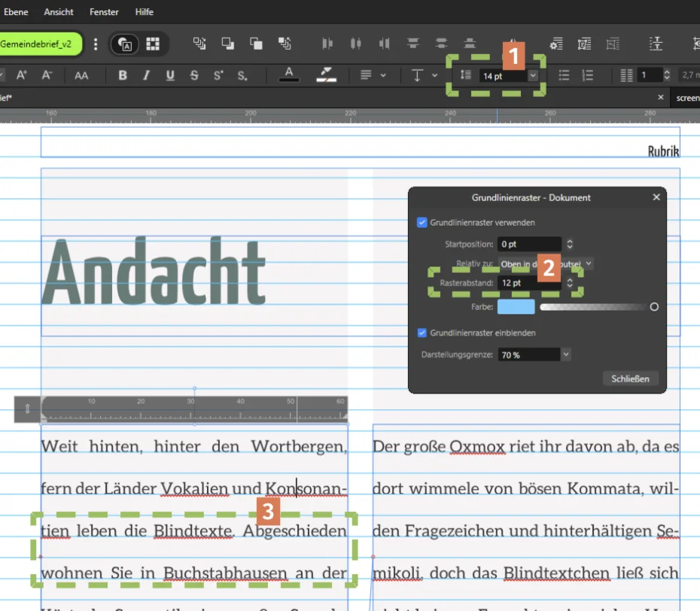Open the Relativ zu dropdown
Viewport: 700px width, 611px height.
(x=546, y=264)
